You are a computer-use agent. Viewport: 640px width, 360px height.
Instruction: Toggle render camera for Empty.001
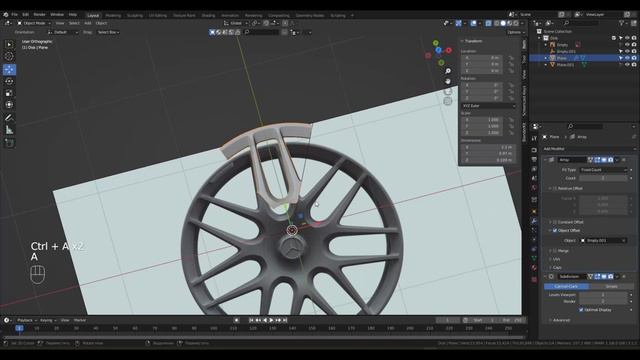coord(634,51)
